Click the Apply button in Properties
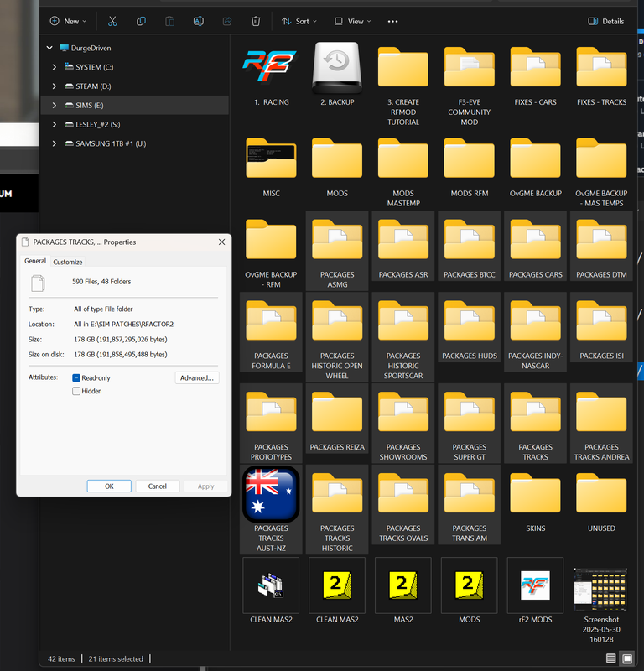This screenshot has width=644, height=671. pos(205,486)
